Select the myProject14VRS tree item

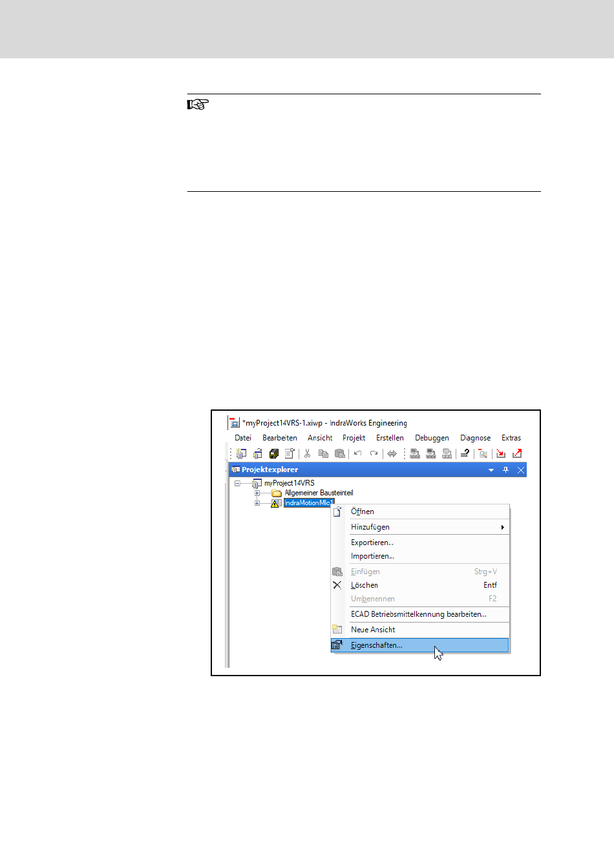[x=290, y=483]
